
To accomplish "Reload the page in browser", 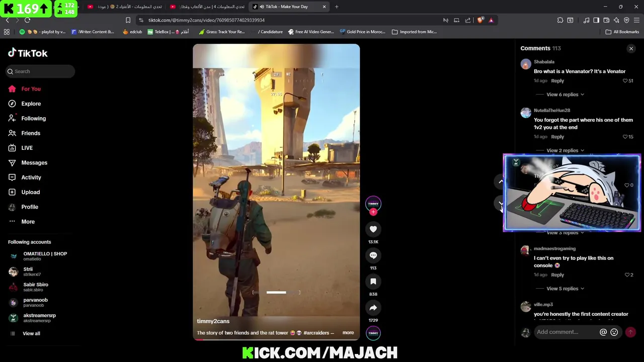I will (27, 20).
